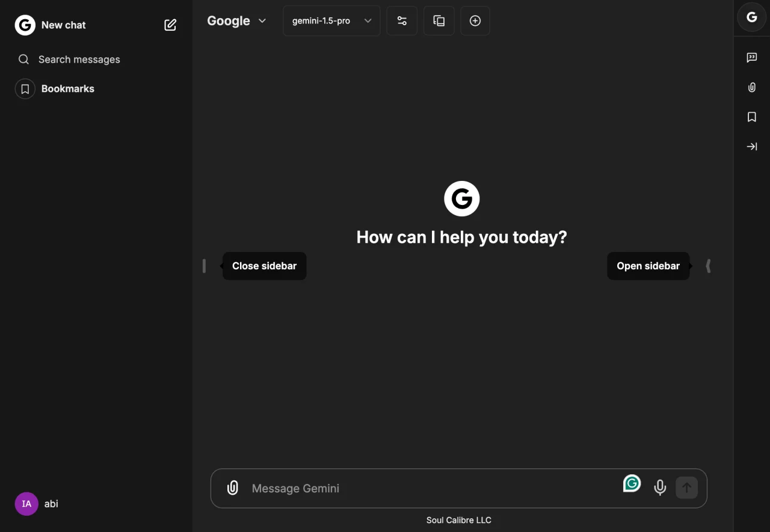Click the bookmark icon next to Bookmarks
Screen dimensions: 770x532
(25, 89)
